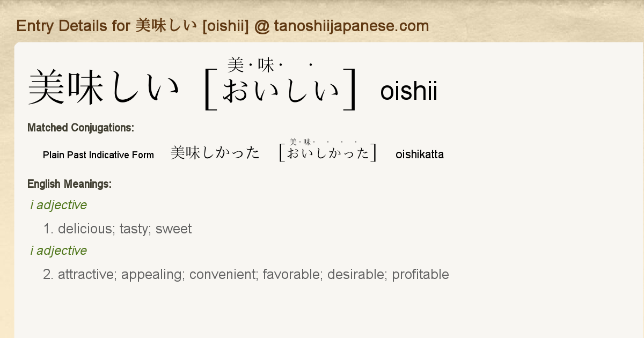Select definition two starting with attractive
This screenshot has height=338, width=644.
click(246, 275)
